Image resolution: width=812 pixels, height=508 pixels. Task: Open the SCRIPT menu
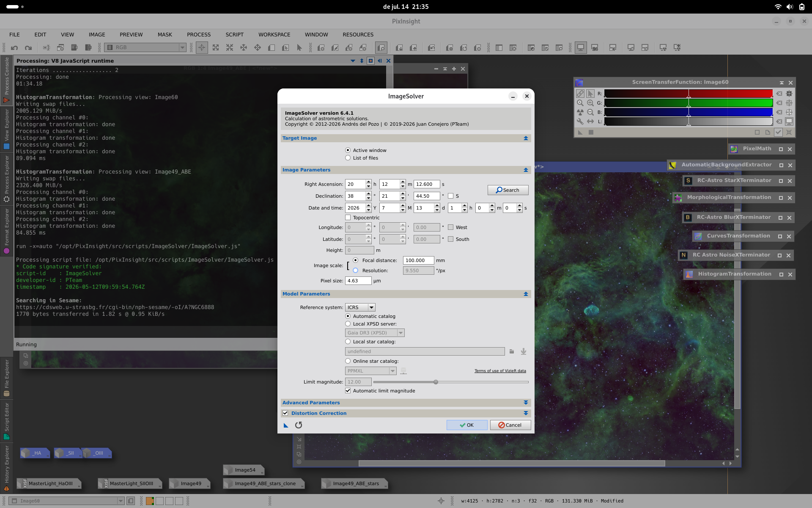coord(235,35)
